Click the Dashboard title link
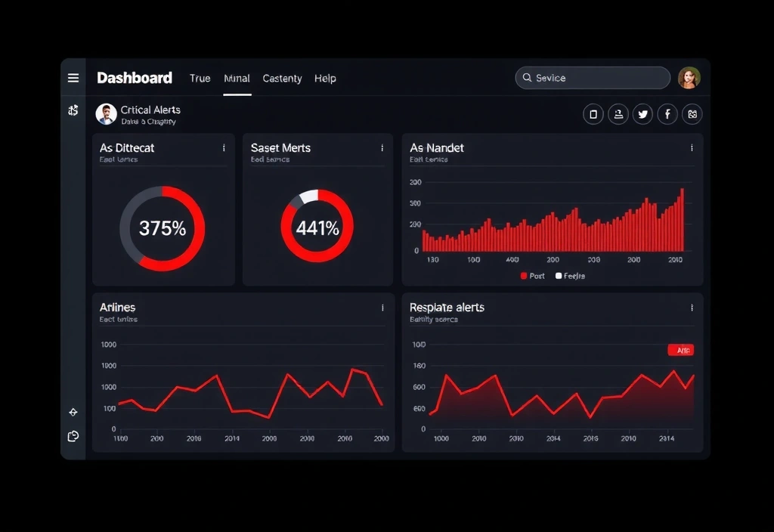The height and width of the screenshot is (532, 774). (135, 78)
